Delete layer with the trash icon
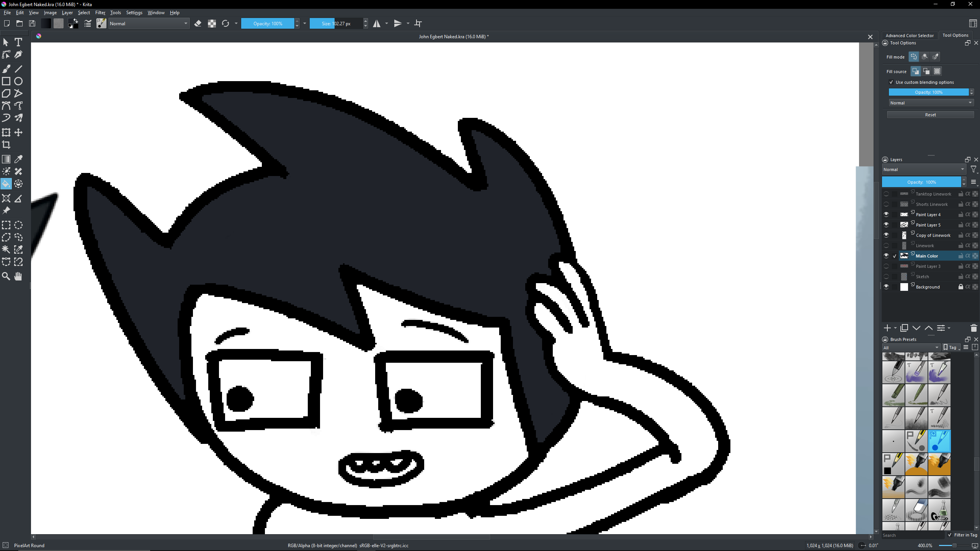This screenshot has height=551, width=980. [x=973, y=328]
